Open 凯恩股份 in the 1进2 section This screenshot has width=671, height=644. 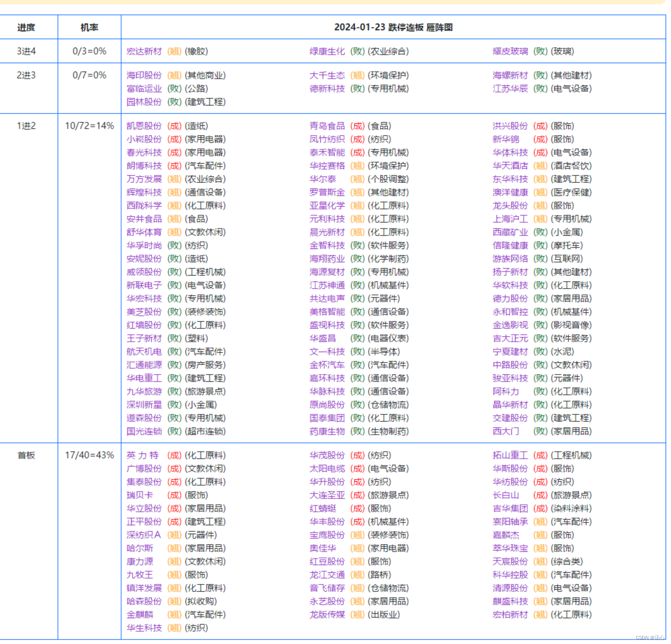tap(144, 126)
